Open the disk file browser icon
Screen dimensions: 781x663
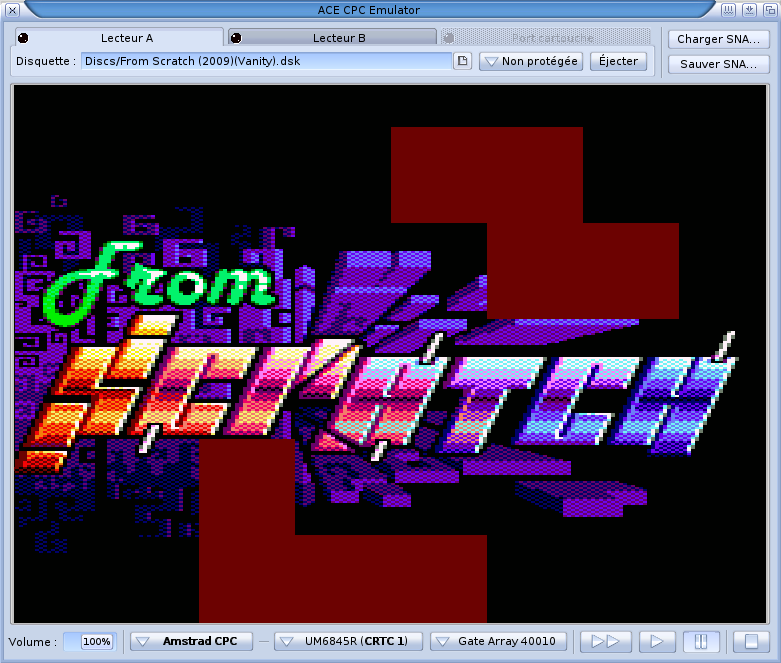[463, 61]
